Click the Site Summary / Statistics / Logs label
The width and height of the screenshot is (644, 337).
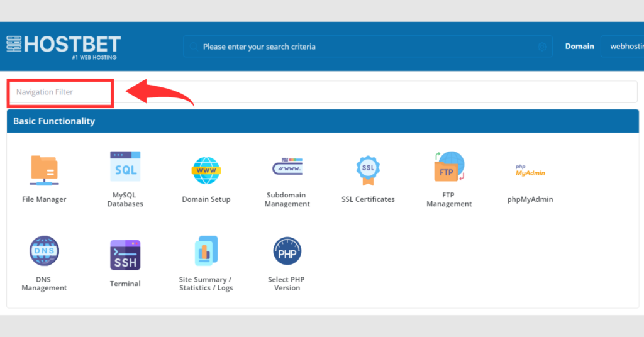point(206,284)
